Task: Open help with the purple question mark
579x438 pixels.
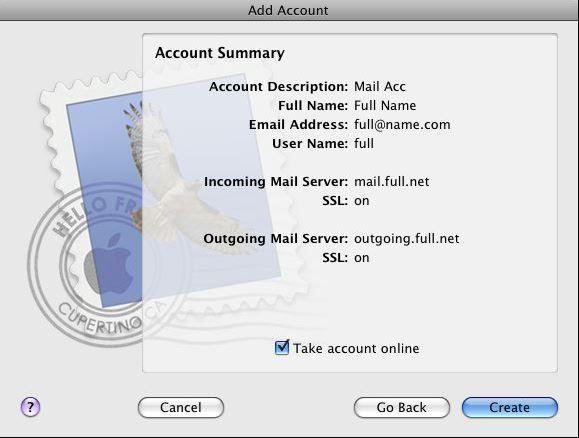Action: click(x=30, y=407)
